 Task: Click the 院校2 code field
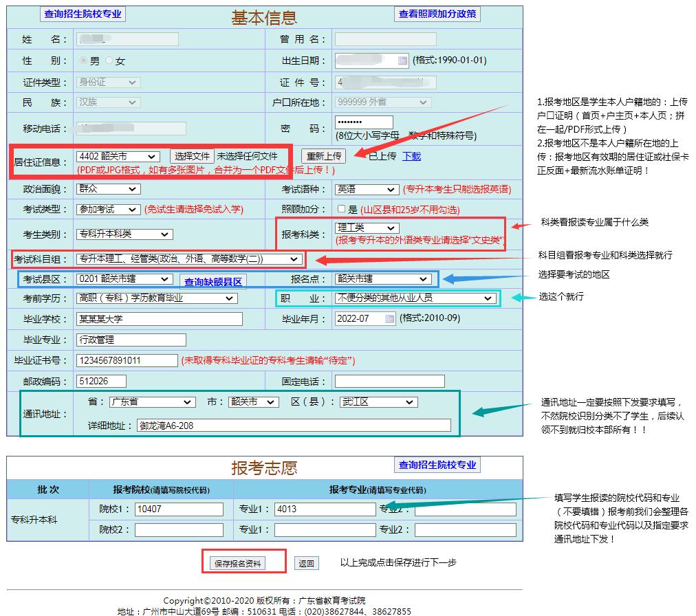click(x=179, y=529)
